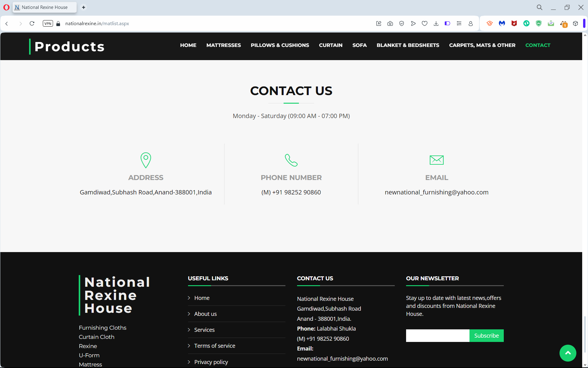Select CONTACT in navigation
The image size is (588, 368).
click(x=538, y=45)
